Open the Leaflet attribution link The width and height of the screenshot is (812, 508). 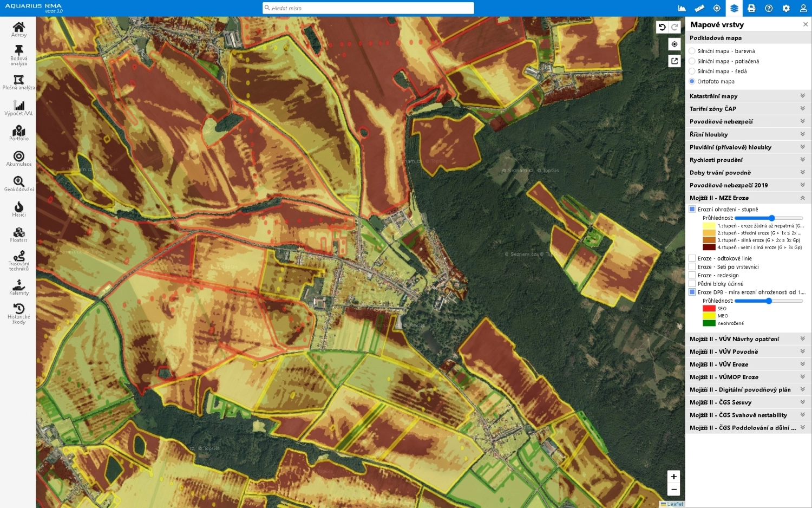coord(675,504)
